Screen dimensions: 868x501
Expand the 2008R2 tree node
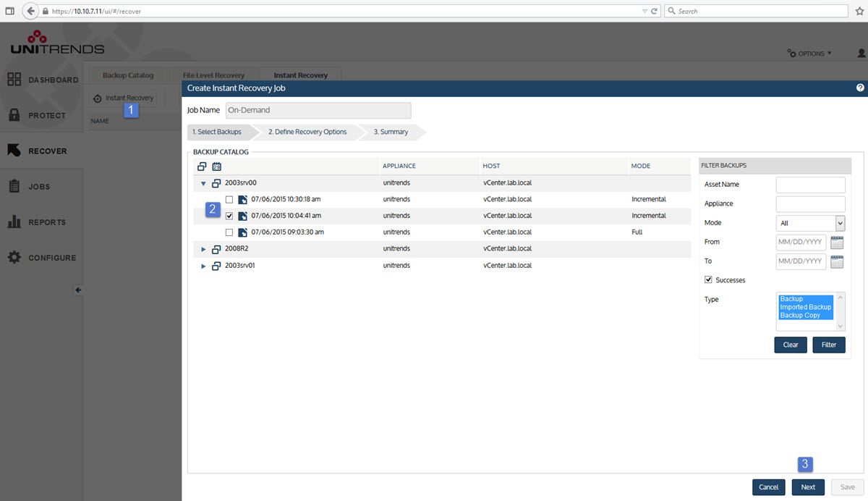(x=203, y=249)
